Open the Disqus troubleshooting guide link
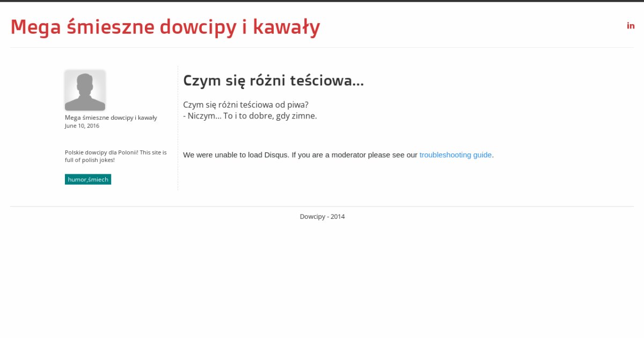 (455, 155)
